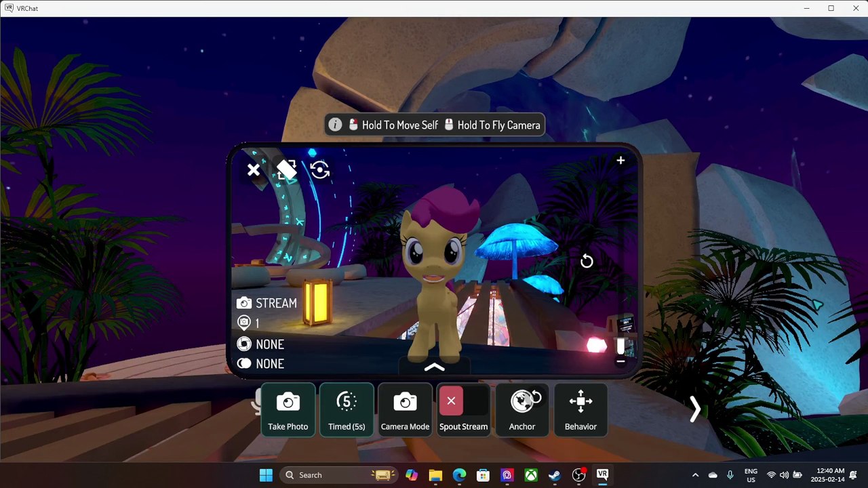Image resolution: width=868 pixels, height=488 pixels.
Task: Open the 12:40 AM clock and calendar
Action: 827,475
